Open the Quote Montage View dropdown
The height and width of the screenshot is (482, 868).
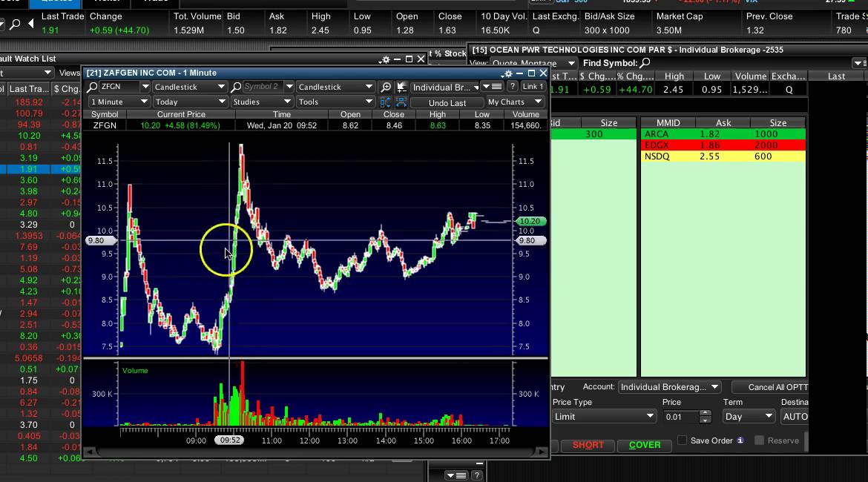533,63
